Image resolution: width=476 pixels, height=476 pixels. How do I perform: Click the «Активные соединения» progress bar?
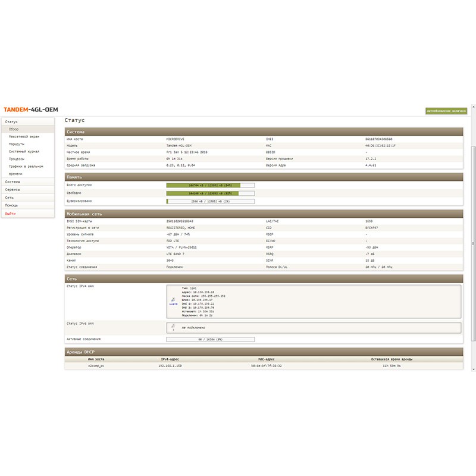coord(210,339)
